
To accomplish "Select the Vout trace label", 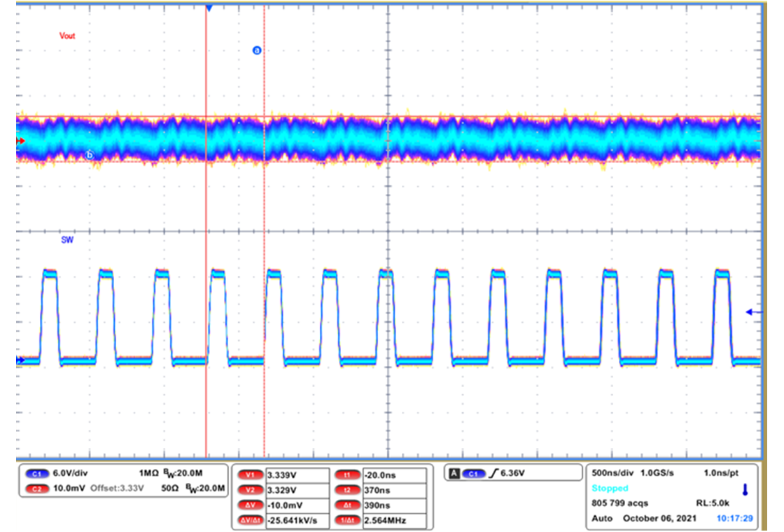I will (68, 36).
